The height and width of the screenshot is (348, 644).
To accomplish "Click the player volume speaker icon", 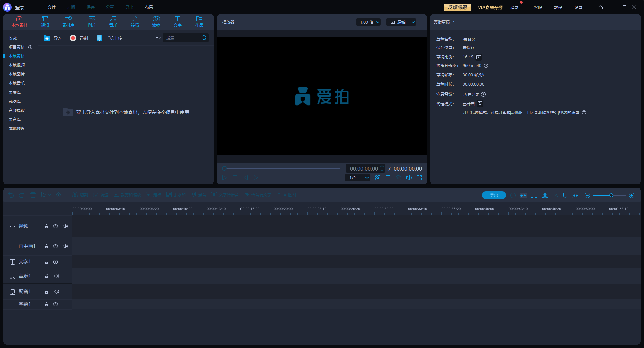I will [409, 178].
